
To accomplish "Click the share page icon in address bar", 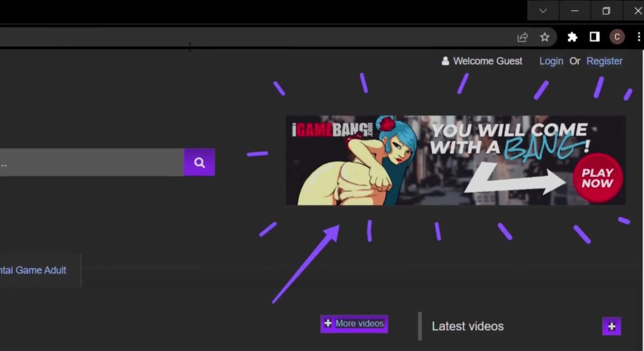I will [522, 37].
